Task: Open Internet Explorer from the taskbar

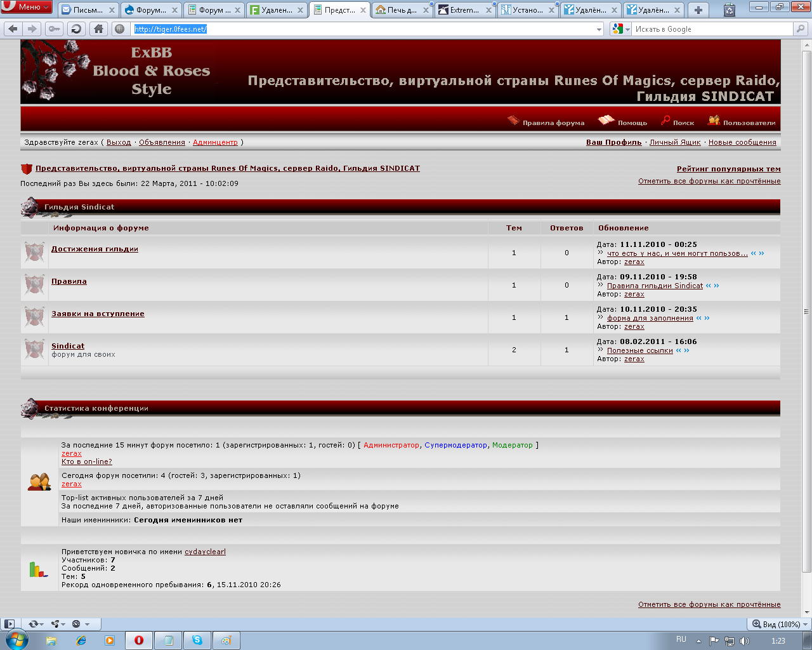Action: point(81,640)
